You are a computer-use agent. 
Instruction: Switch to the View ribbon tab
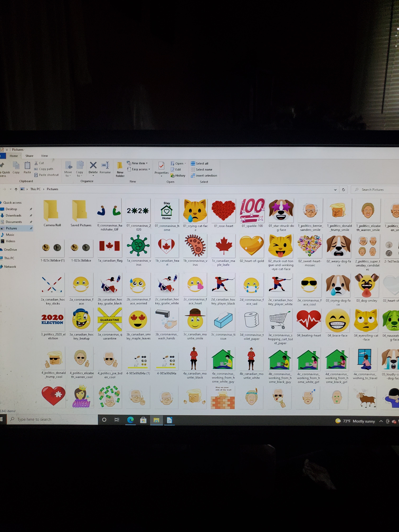[44, 156]
